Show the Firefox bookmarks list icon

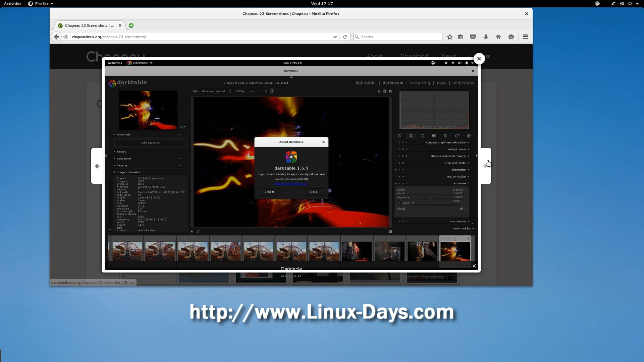click(x=460, y=37)
